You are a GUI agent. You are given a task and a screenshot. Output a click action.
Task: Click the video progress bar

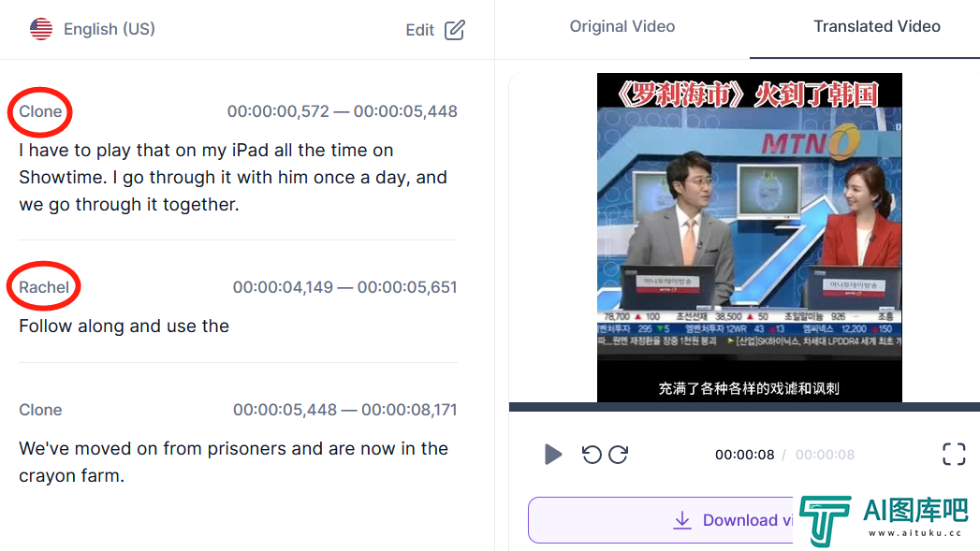744,407
